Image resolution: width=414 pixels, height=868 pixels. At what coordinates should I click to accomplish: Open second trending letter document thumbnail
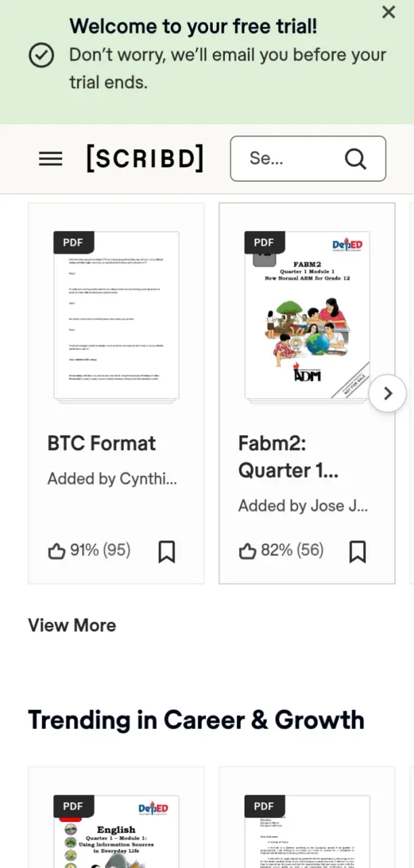[308, 832]
